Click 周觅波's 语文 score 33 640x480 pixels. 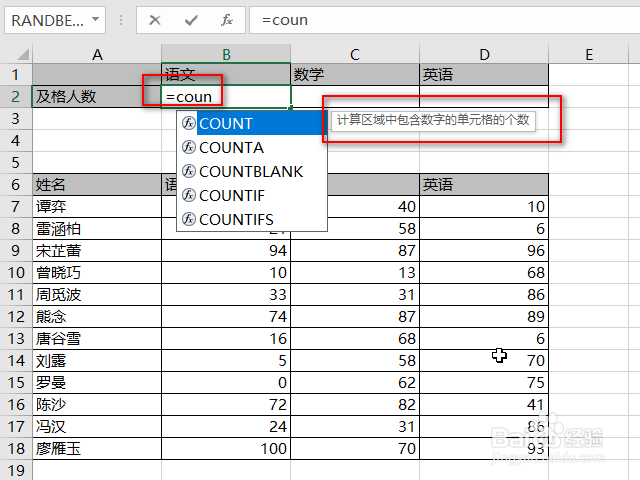[x=226, y=295]
